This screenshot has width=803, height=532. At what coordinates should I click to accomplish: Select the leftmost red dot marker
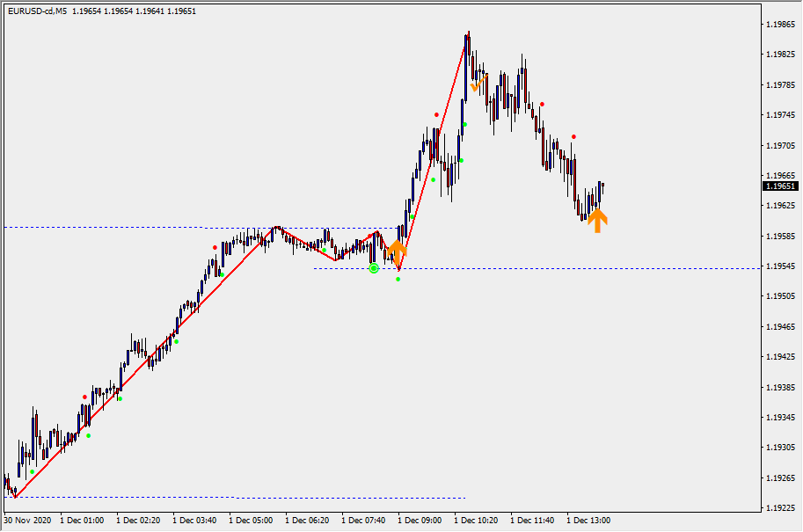coord(85,397)
